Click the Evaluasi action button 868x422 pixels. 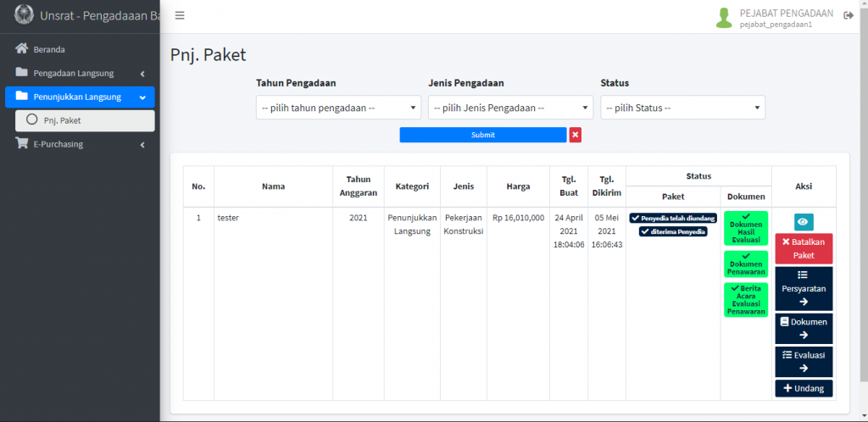[x=804, y=362]
